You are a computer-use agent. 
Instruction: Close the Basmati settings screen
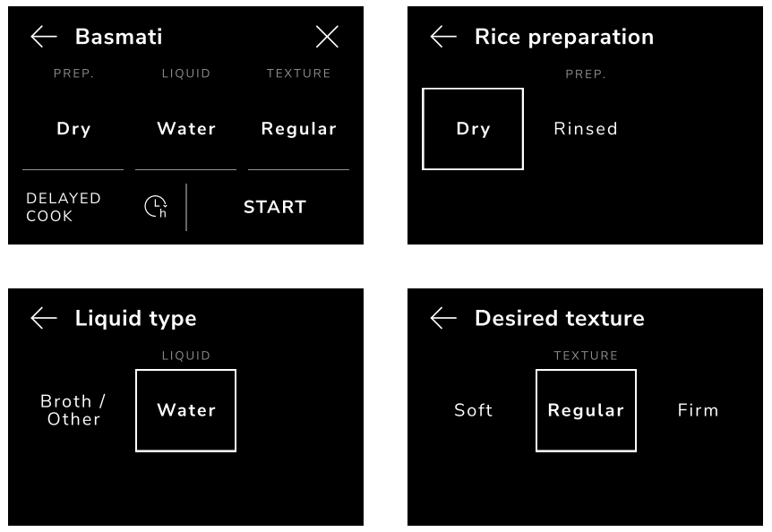[327, 37]
